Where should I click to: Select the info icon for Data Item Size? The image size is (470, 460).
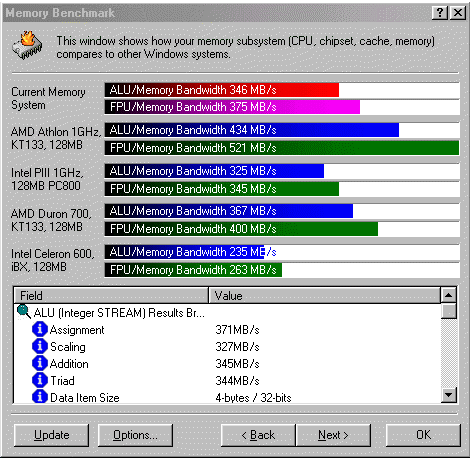(40, 397)
